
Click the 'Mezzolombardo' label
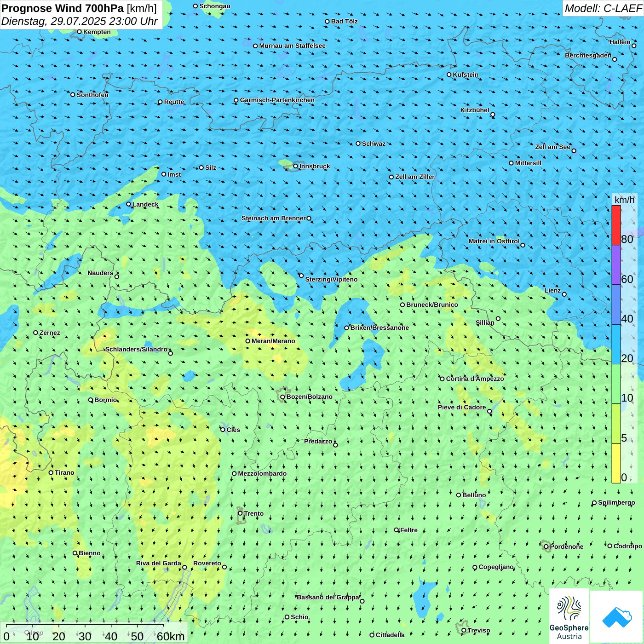pos(262,473)
